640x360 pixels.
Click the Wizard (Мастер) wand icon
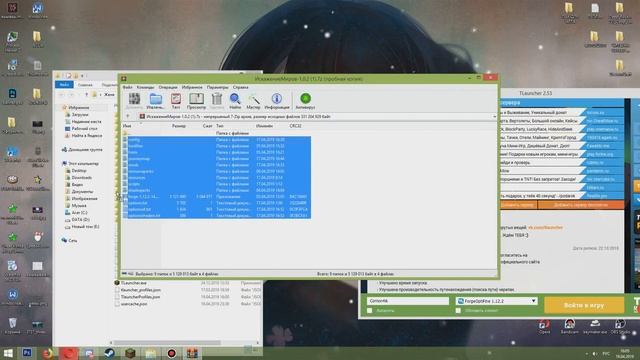click(253, 100)
